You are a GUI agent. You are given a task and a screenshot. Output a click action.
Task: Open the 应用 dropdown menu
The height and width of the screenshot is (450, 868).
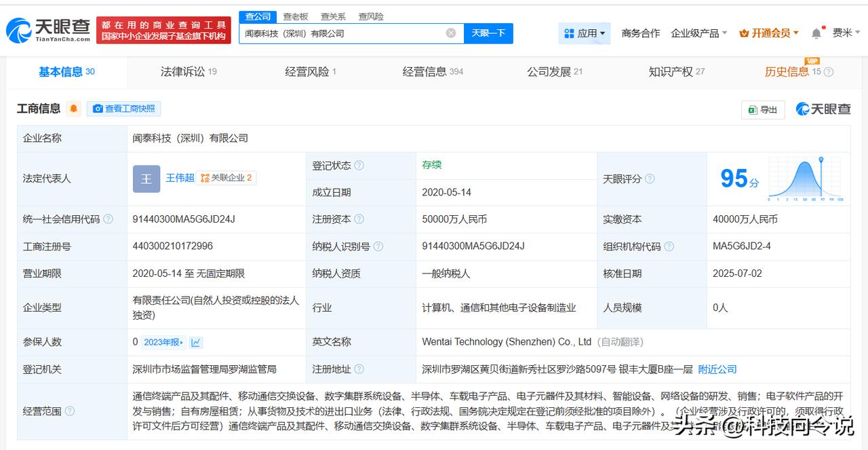[585, 33]
